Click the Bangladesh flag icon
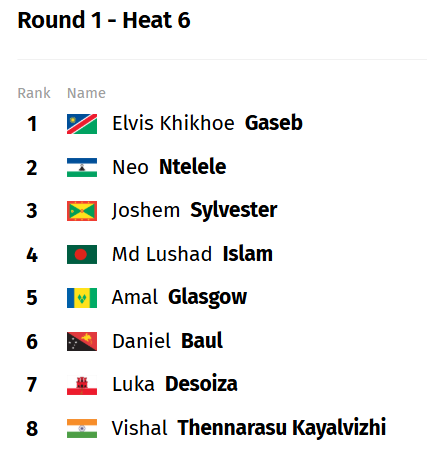 (82, 254)
